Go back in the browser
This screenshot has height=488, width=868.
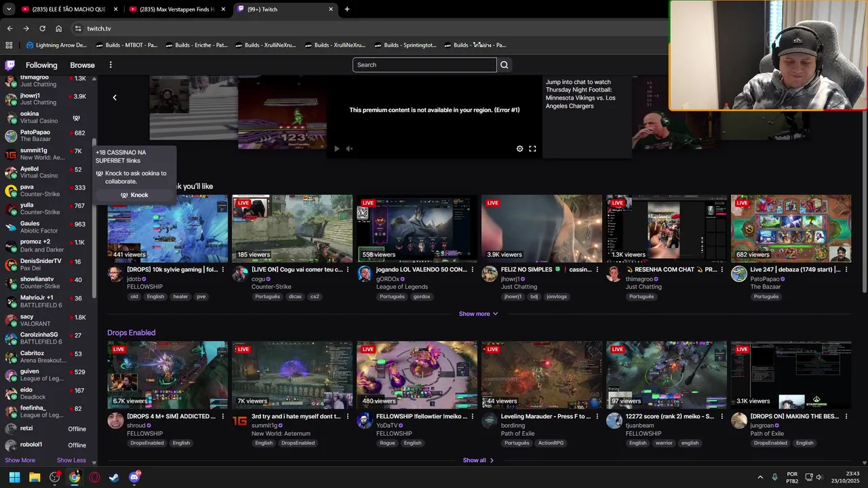coord(9,28)
